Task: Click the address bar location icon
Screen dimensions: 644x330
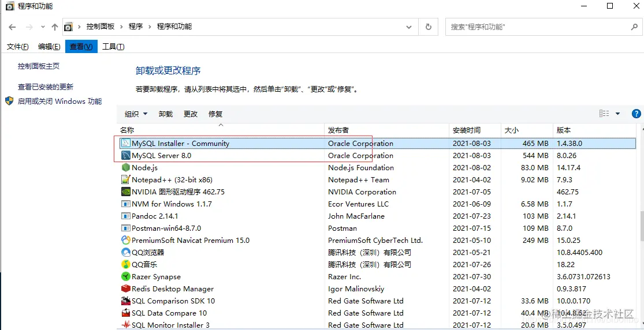Action: pos(69,27)
